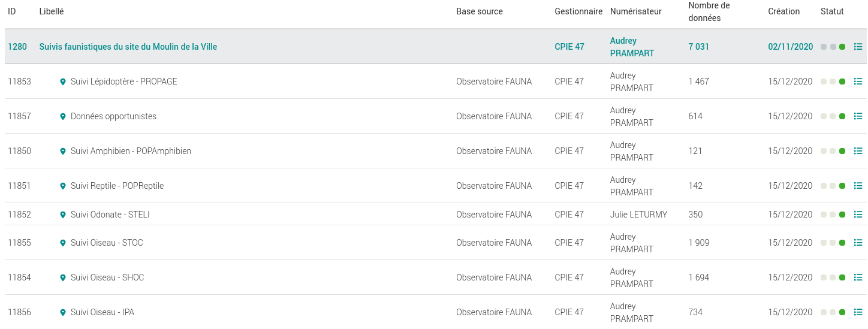Open list icon for Données opportunistes row

(x=858, y=116)
